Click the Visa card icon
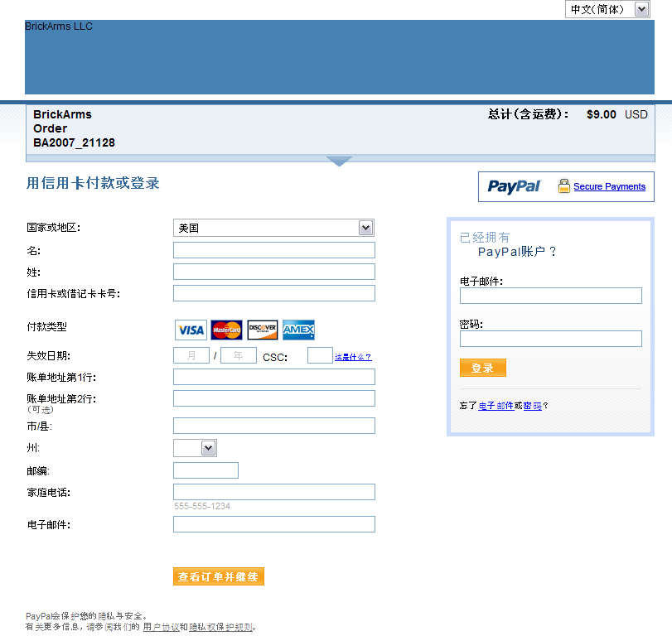 191,330
